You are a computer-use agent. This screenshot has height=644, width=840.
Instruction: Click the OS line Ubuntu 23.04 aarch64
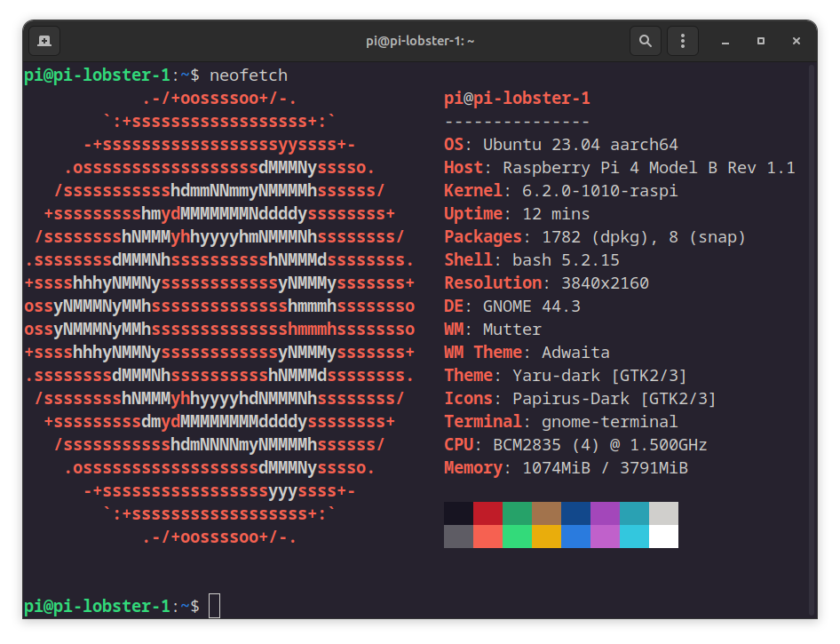click(x=561, y=145)
